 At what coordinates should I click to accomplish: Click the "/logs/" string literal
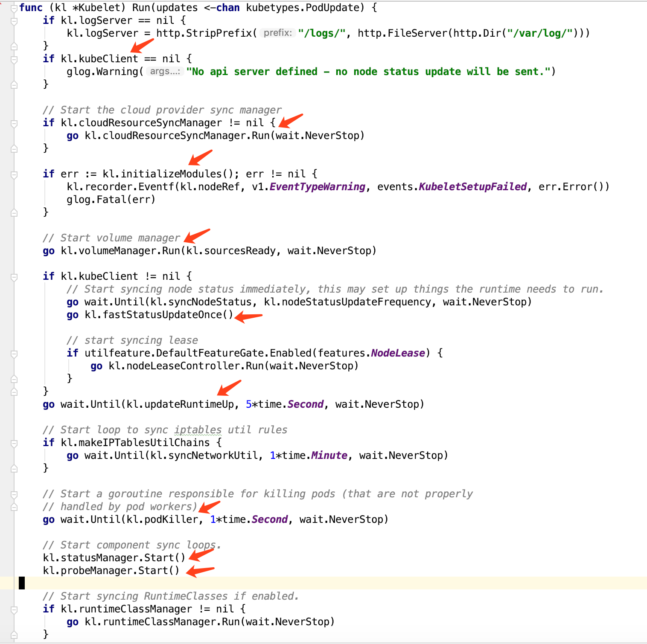click(321, 33)
